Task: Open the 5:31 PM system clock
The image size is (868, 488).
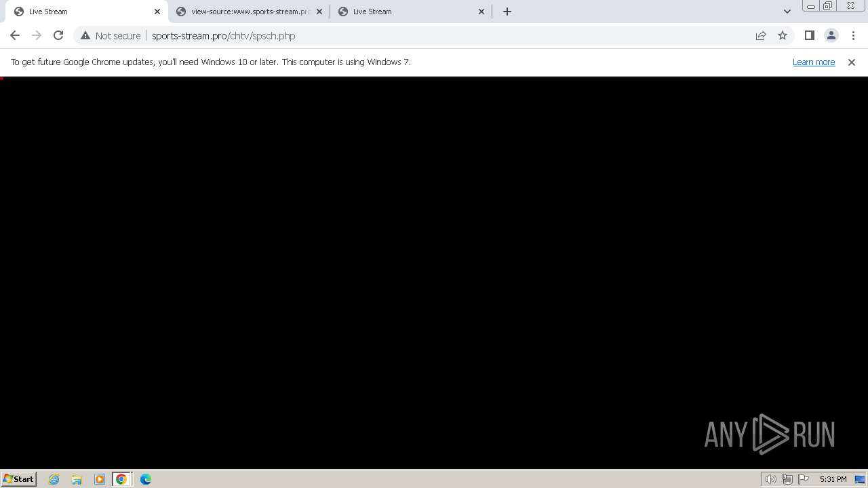Action: tap(833, 479)
